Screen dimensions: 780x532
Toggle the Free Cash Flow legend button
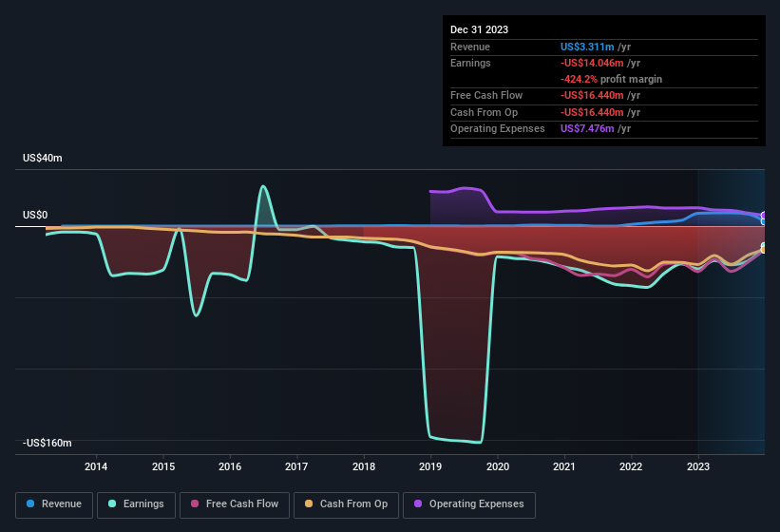pos(235,504)
